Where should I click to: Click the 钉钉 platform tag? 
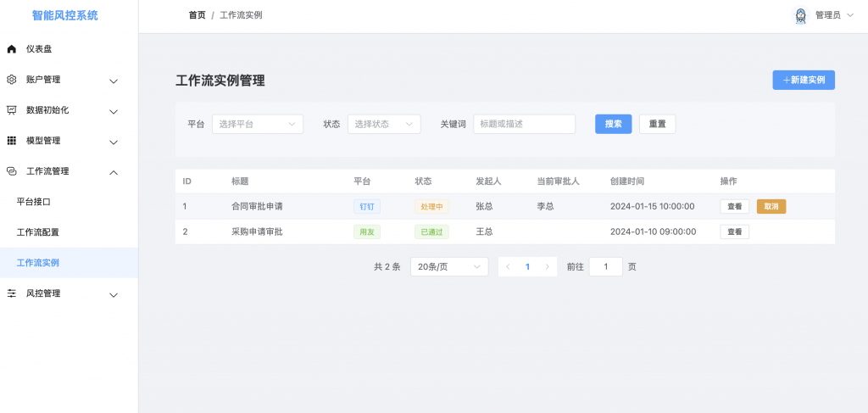pos(367,207)
